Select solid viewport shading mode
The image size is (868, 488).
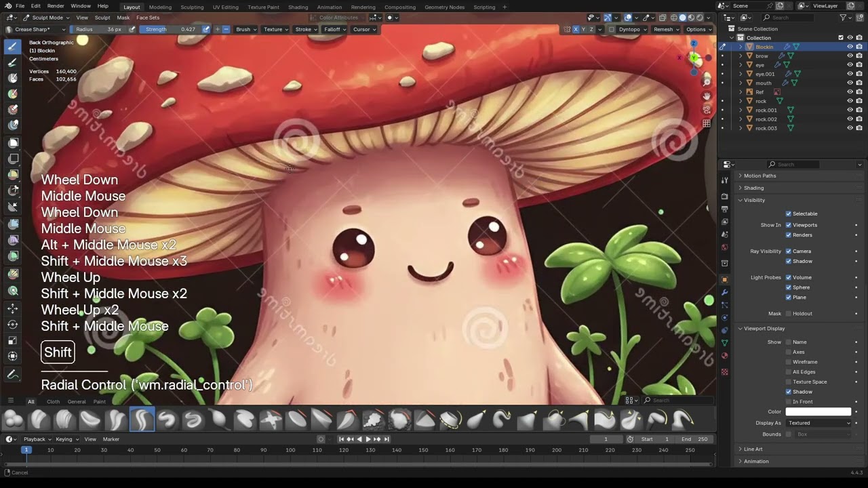[x=683, y=18]
